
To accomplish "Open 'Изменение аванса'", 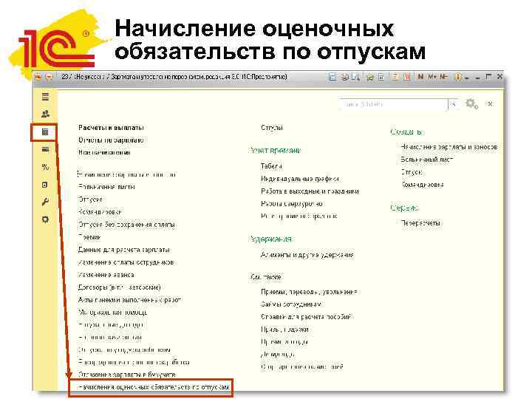I will point(106,275).
